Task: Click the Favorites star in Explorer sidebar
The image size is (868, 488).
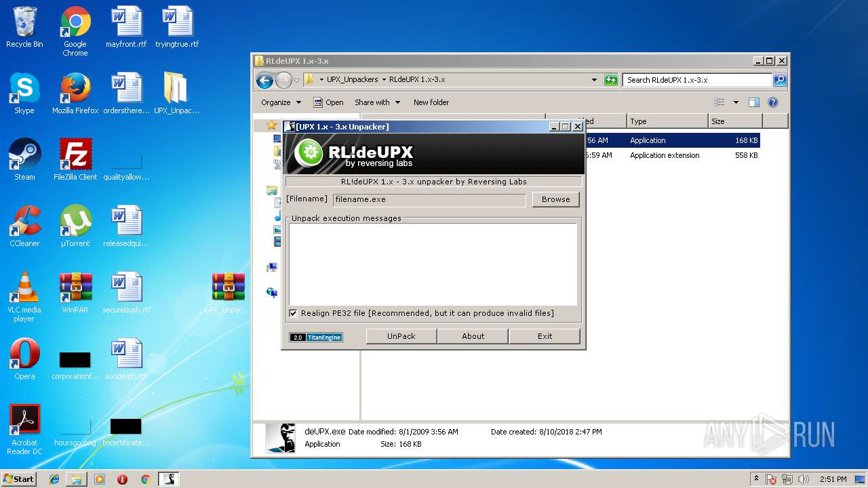Action: 271,125
